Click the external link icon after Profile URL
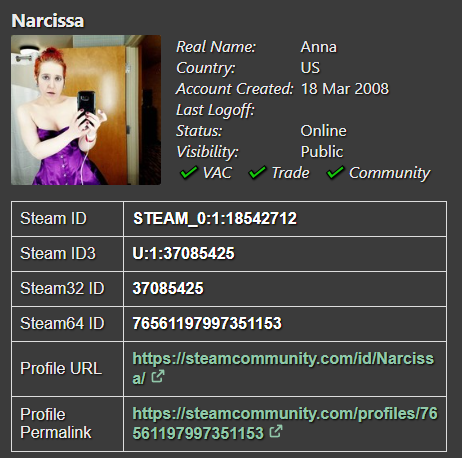 158,377
